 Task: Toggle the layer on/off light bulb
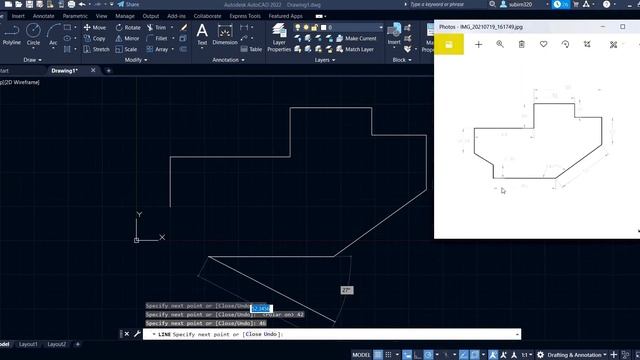(298, 27)
